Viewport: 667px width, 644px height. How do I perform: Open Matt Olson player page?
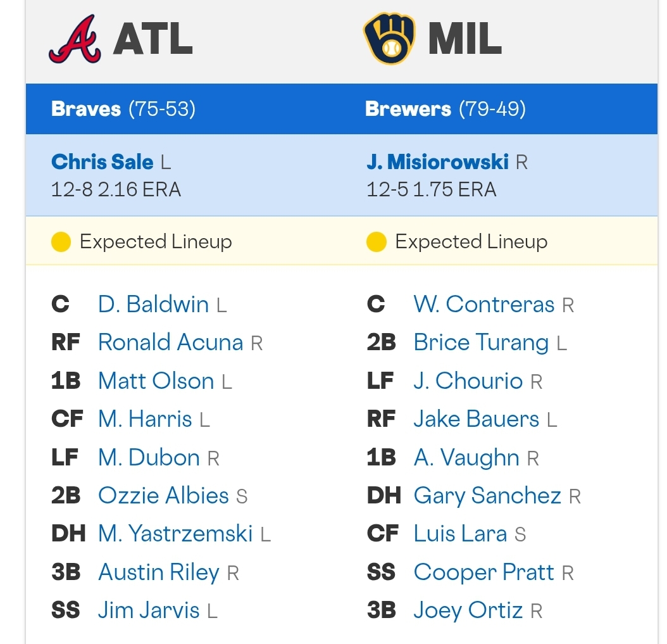click(156, 381)
